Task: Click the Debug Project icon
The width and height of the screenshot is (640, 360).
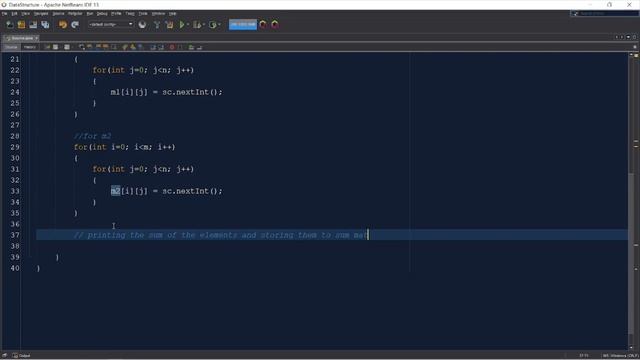Action: pos(197,25)
